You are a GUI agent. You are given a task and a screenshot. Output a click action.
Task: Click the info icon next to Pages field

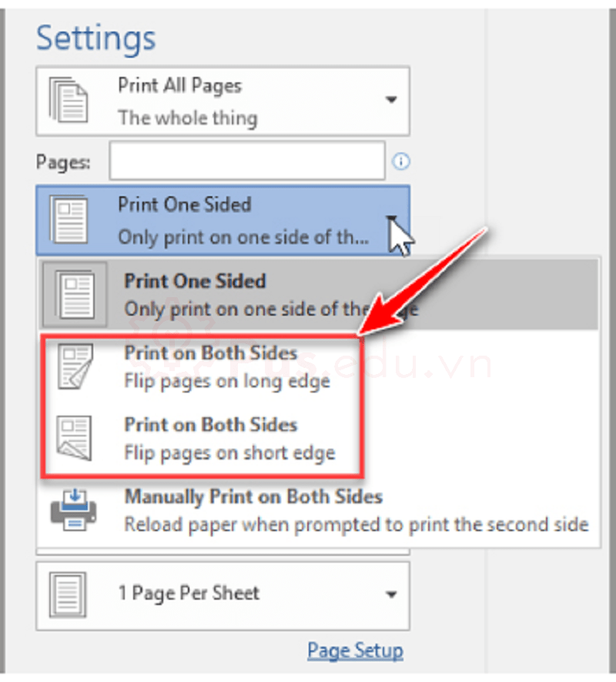(x=401, y=162)
